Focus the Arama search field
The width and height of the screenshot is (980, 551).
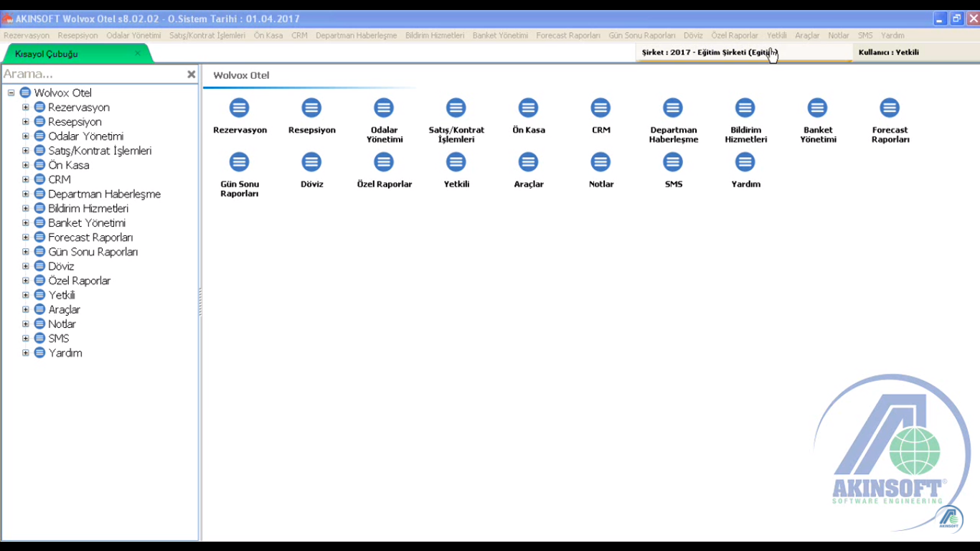93,74
